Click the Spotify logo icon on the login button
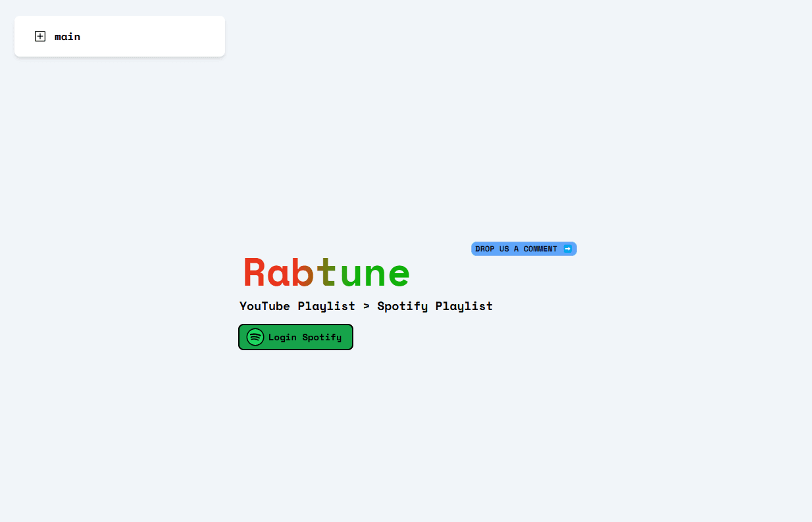Screen dimensions: 812x522 [255, 337]
